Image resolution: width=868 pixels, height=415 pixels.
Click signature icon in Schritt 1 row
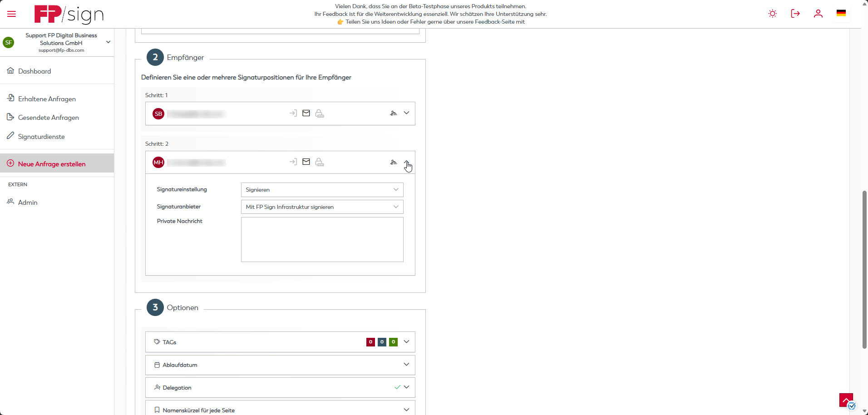coord(394,113)
